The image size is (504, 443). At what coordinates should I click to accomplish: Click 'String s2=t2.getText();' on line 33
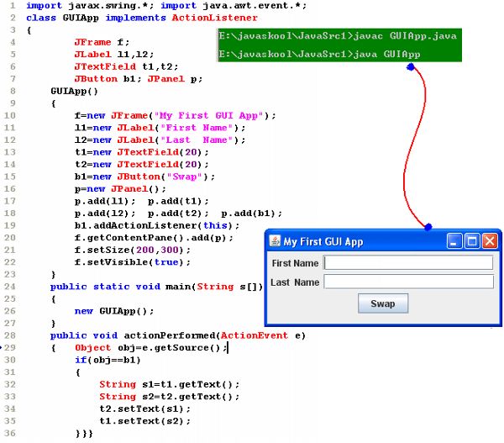[x=169, y=397]
